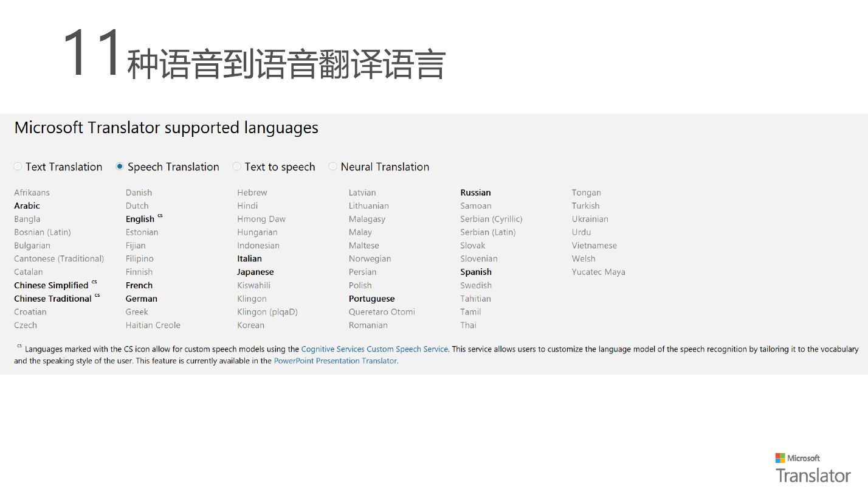The height and width of the screenshot is (489, 868).
Task: Click the Italian language entry
Action: 249,258
